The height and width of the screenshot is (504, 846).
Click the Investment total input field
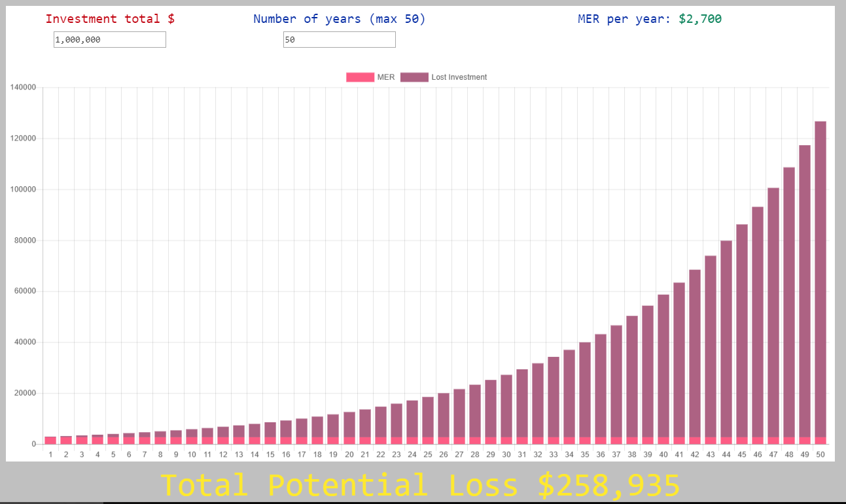coord(110,40)
